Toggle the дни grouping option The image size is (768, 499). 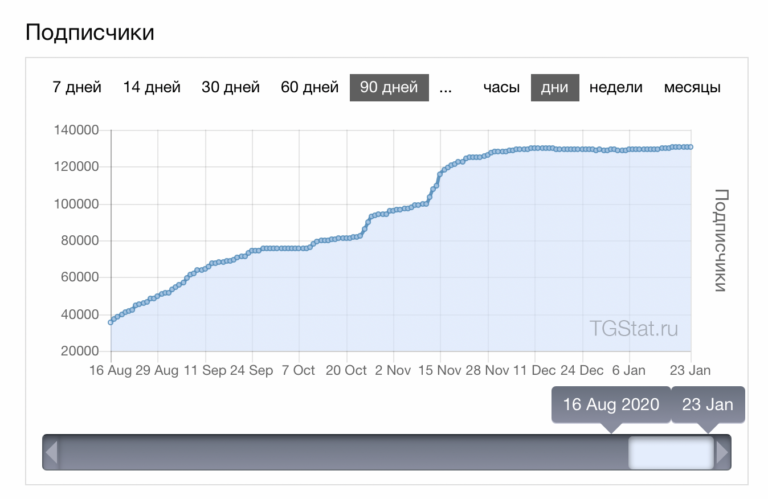tap(554, 87)
